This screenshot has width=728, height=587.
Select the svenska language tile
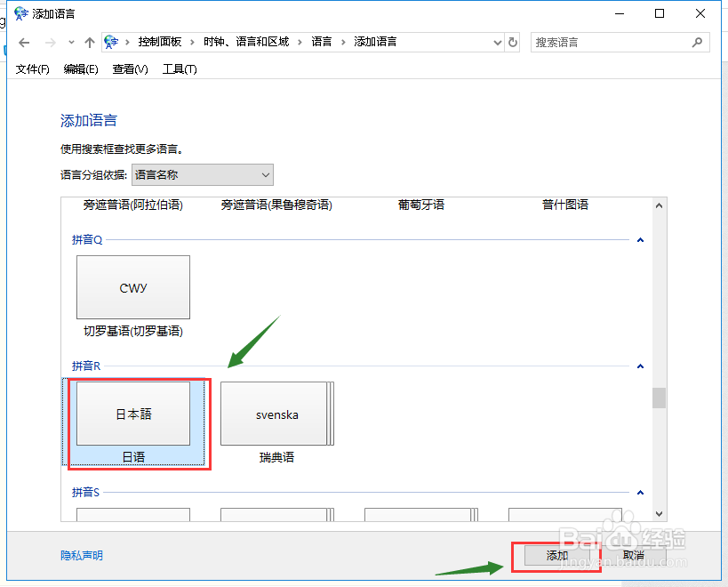(276, 414)
